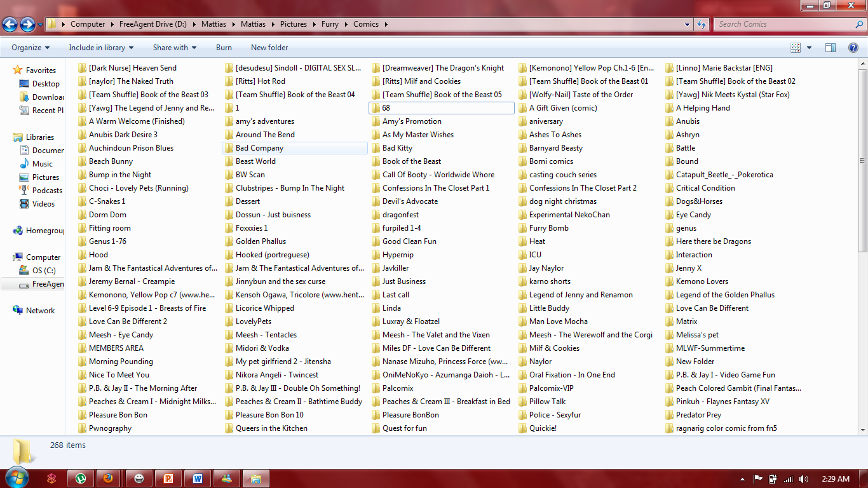Click the folder icon beside Beach Bunny
Screen dimensions: 868x488
point(82,161)
